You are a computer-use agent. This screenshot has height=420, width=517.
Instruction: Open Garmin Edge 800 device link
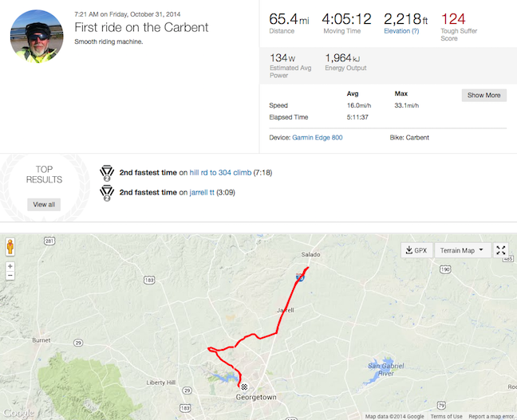318,138
